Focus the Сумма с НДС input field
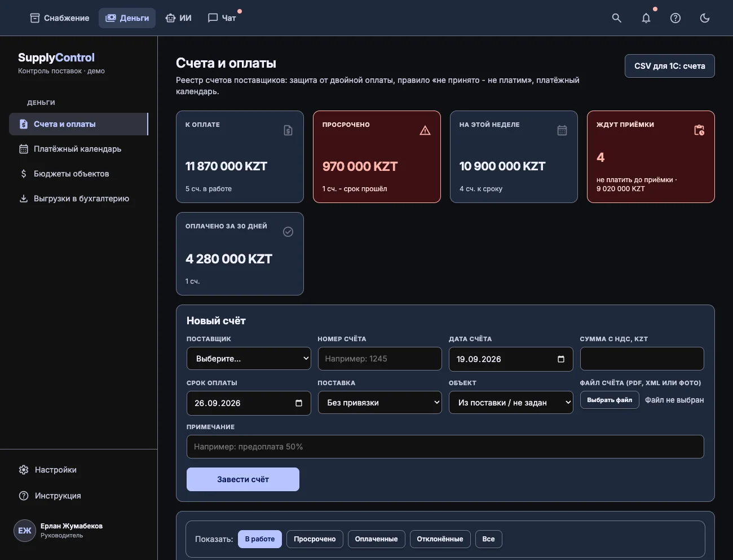The width and height of the screenshot is (733, 560). (642, 359)
